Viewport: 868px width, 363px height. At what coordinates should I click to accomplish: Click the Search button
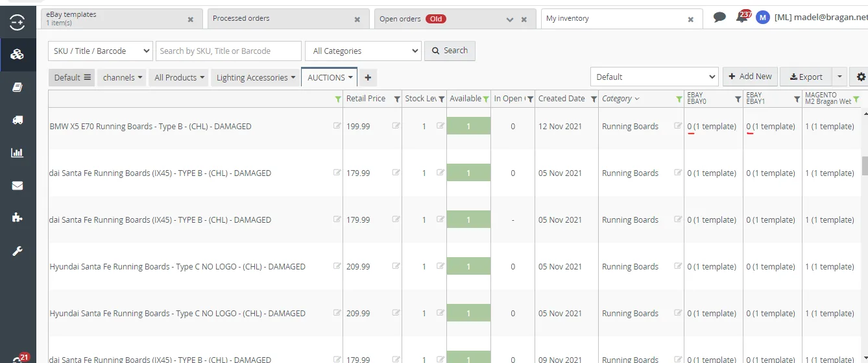click(x=450, y=51)
